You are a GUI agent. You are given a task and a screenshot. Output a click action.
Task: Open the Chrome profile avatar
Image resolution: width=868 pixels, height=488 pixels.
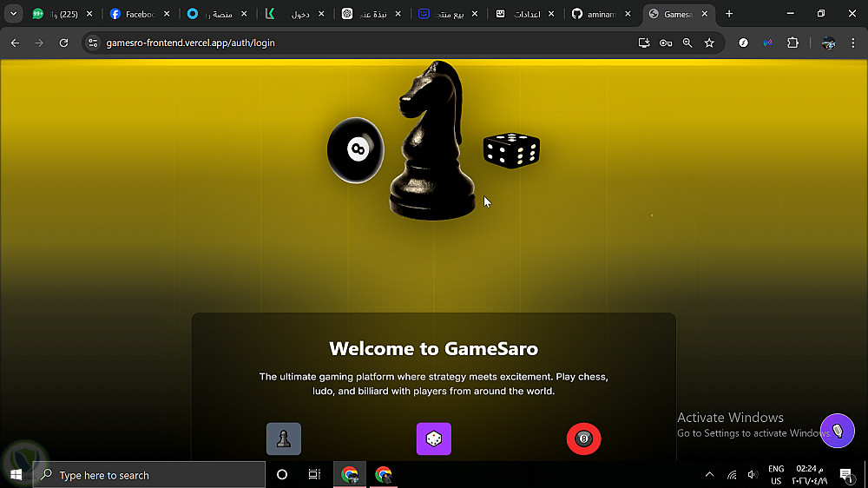coord(828,43)
